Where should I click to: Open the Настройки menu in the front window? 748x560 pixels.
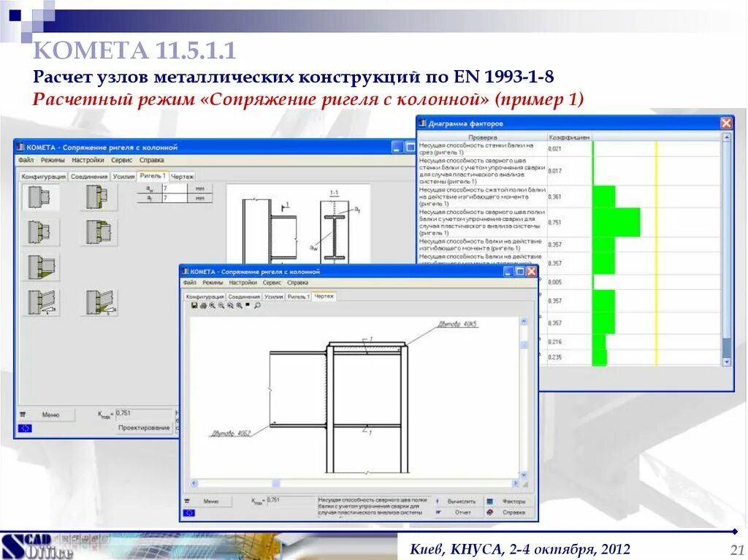click(243, 283)
